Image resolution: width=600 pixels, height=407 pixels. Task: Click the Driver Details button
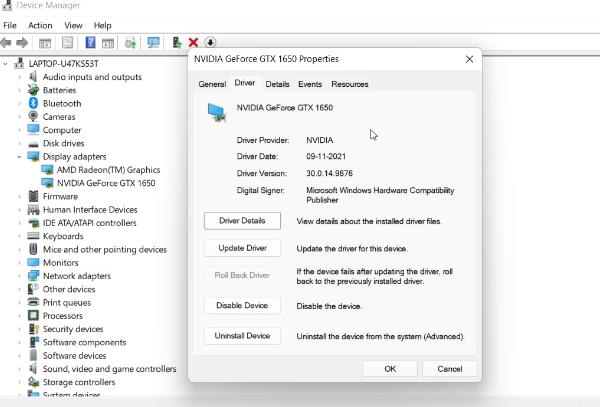click(242, 221)
